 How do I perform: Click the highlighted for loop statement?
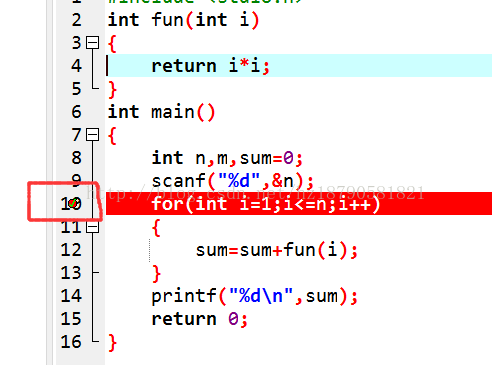click(x=266, y=204)
